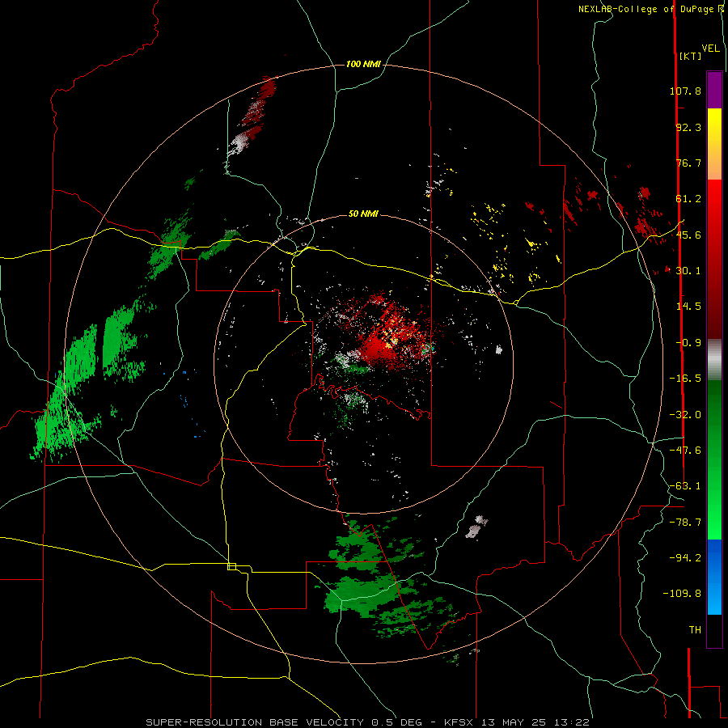The height and width of the screenshot is (728, 728).
Task: Click the 76.7 velocity scale value
Action: point(688,163)
